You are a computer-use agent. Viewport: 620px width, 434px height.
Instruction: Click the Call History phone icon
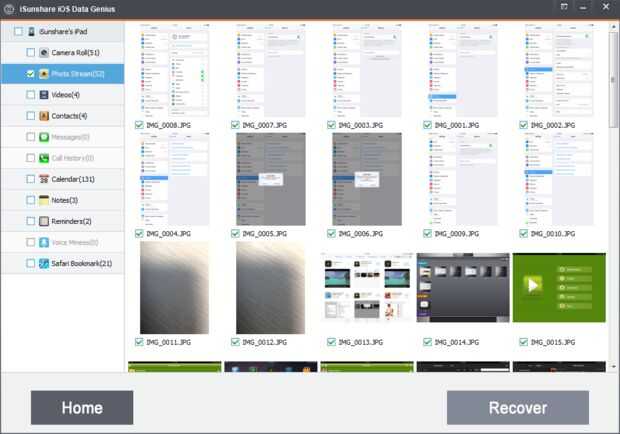point(44,158)
